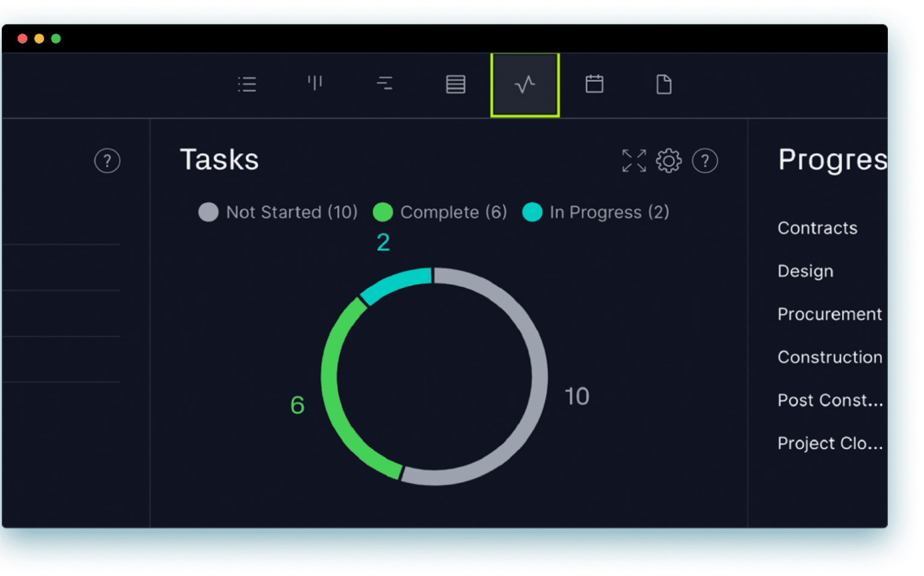Select the highlighted dashboard activity view

pos(525,84)
